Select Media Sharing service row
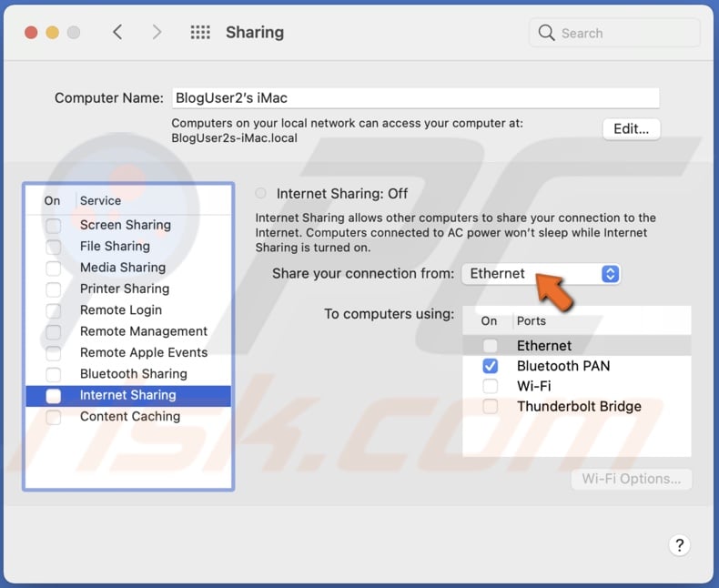 pos(128,268)
